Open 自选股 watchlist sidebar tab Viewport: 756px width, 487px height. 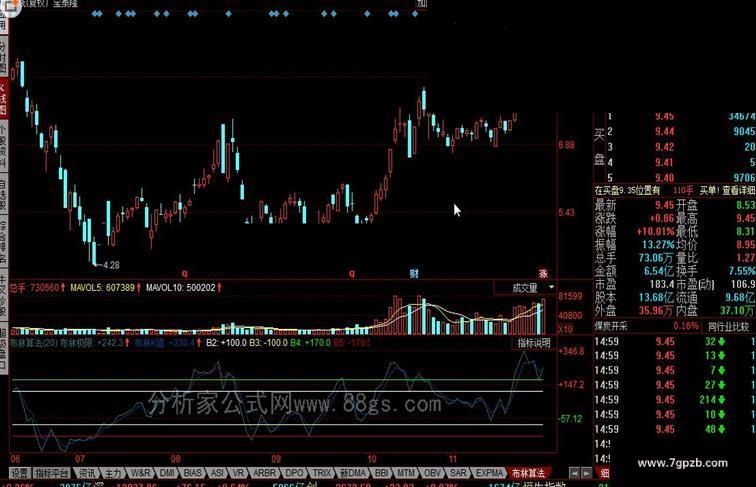(x=3, y=193)
